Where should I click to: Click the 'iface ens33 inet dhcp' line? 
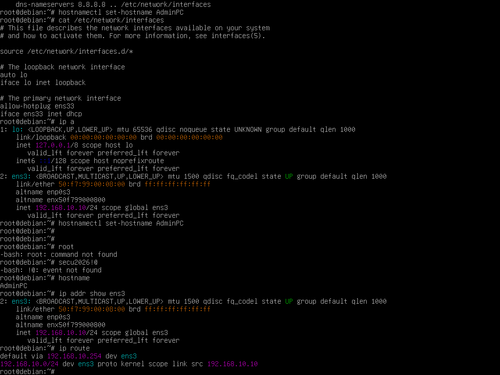click(x=41, y=114)
